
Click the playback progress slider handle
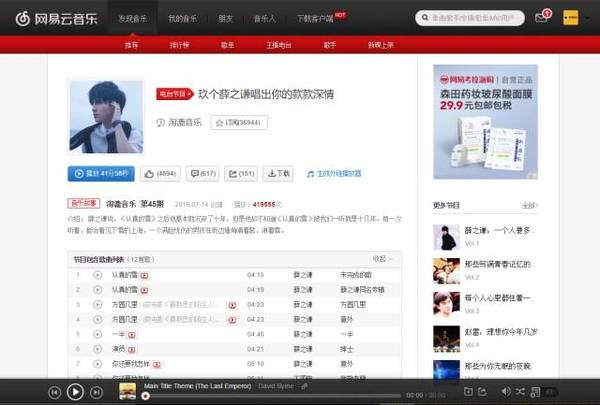tap(145, 396)
